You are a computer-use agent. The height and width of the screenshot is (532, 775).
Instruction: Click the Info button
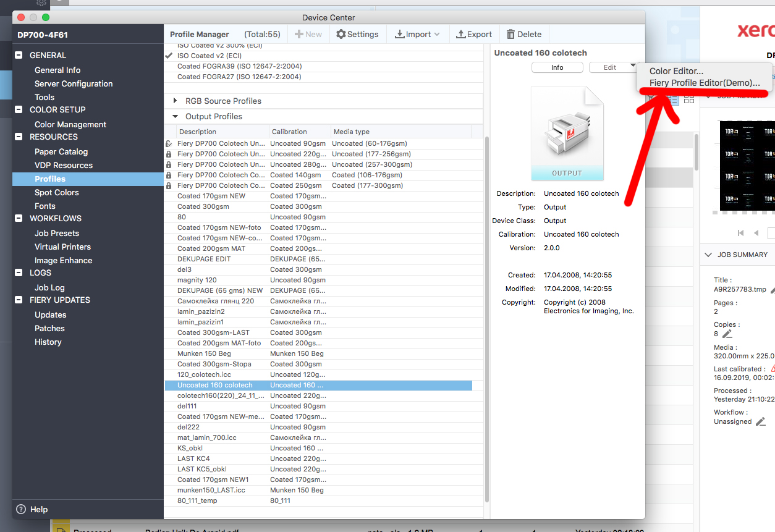(557, 67)
